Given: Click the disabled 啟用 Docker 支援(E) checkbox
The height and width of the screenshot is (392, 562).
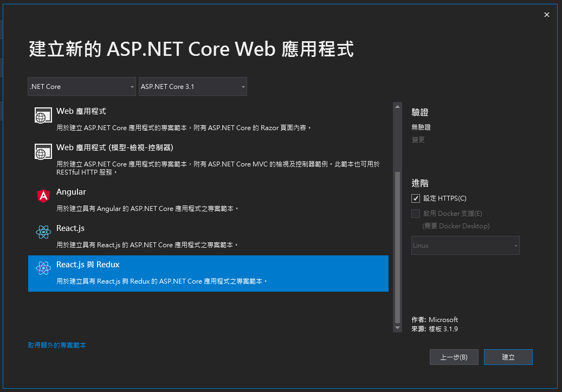Looking at the screenshot, I should 416,214.
